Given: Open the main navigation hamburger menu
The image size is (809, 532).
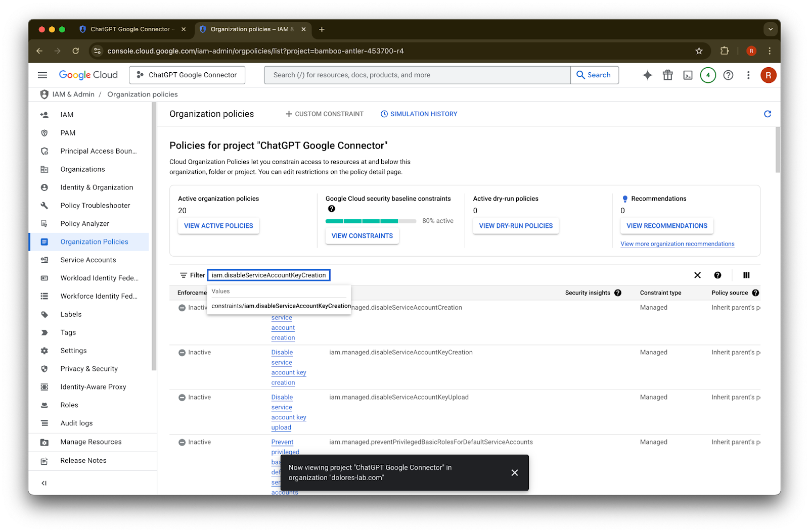Looking at the screenshot, I should (42, 75).
